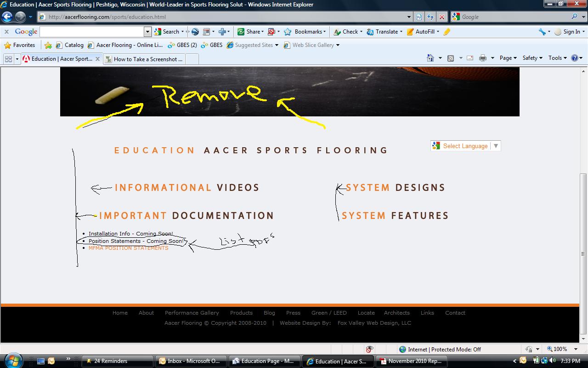Click the Print icon in command bar

click(483, 58)
